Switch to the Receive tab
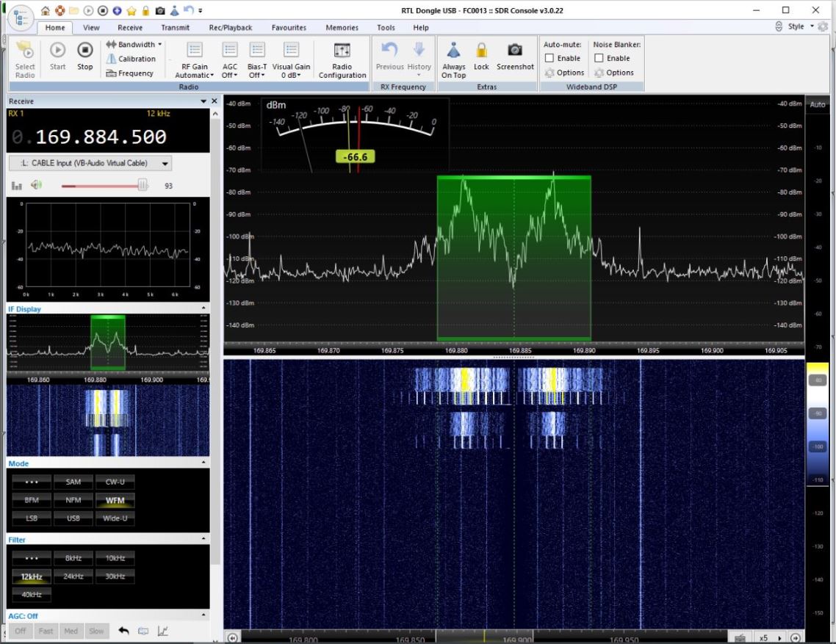This screenshot has height=644, width=836. 130,28
